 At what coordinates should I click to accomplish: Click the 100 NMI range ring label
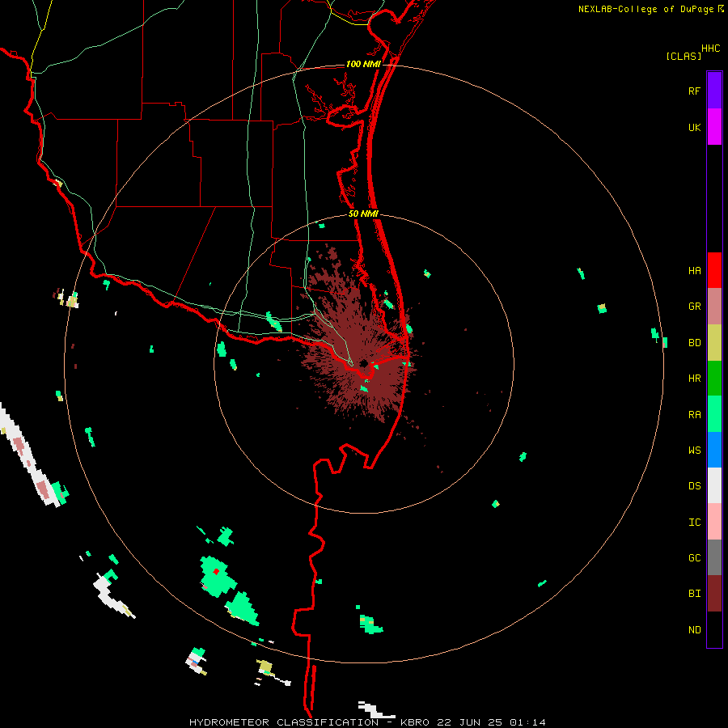click(363, 64)
